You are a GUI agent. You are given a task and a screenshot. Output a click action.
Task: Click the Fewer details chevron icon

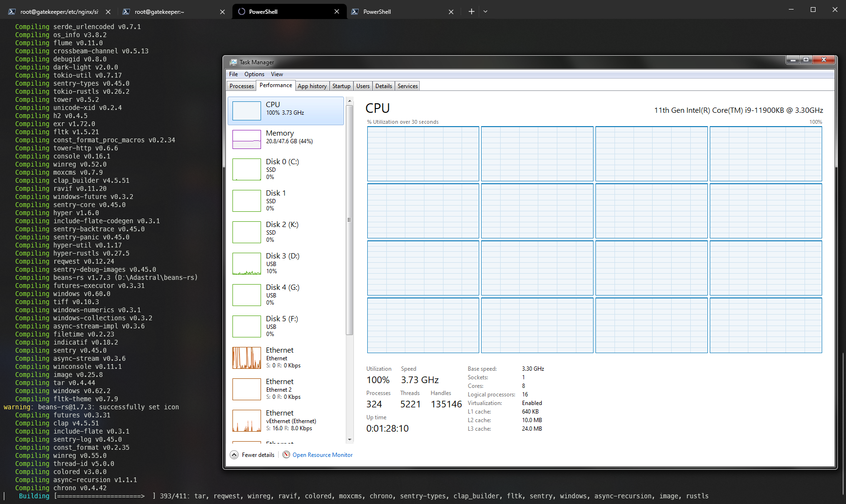click(x=234, y=455)
